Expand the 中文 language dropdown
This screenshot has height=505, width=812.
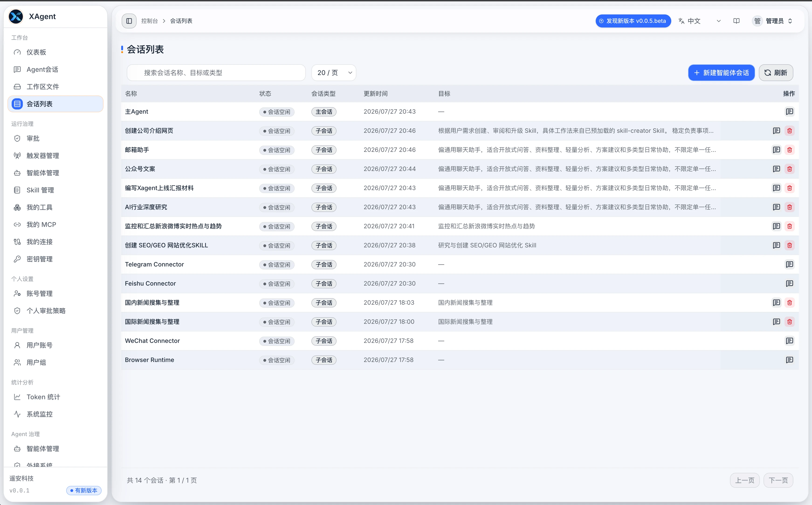pos(700,21)
